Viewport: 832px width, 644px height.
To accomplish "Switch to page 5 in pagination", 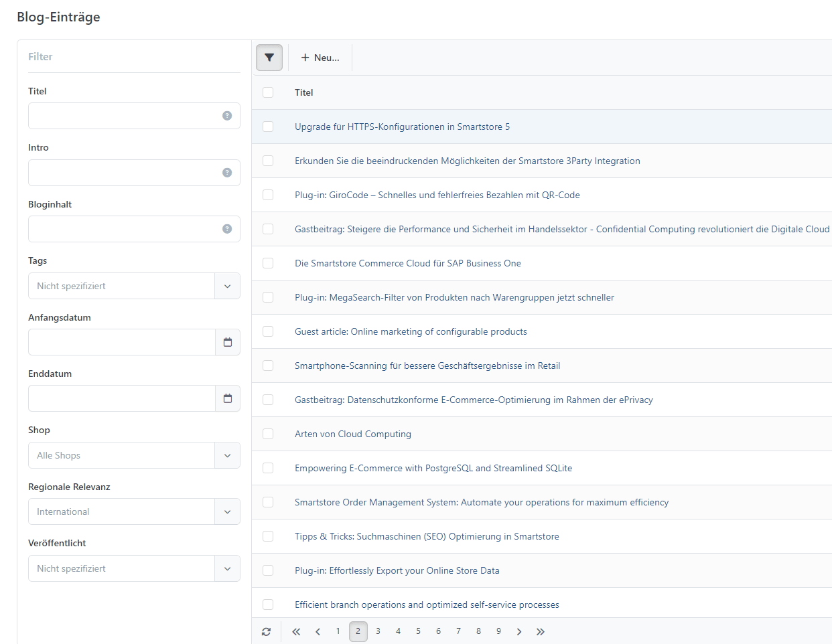I will tap(418, 631).
